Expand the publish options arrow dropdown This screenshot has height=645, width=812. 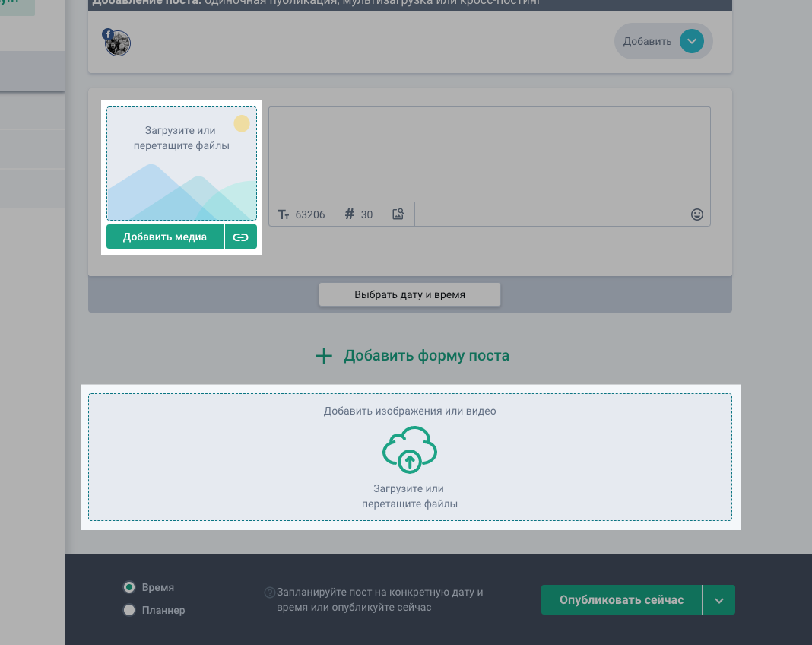tap(718, 600)
